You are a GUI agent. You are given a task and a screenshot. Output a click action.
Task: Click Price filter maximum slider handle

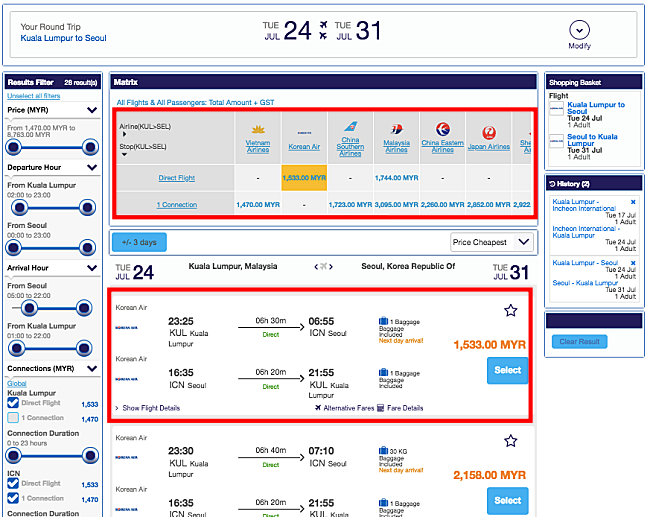[90, 147]
